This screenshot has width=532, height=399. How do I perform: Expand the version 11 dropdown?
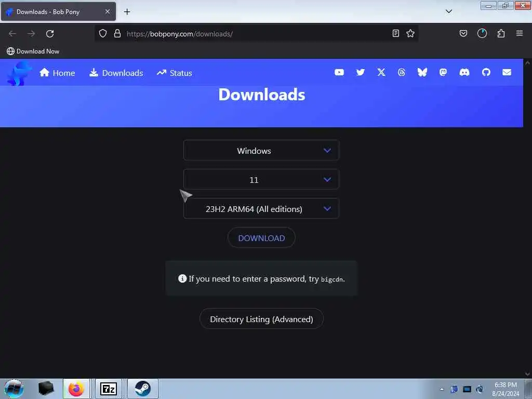coord(261,179)
